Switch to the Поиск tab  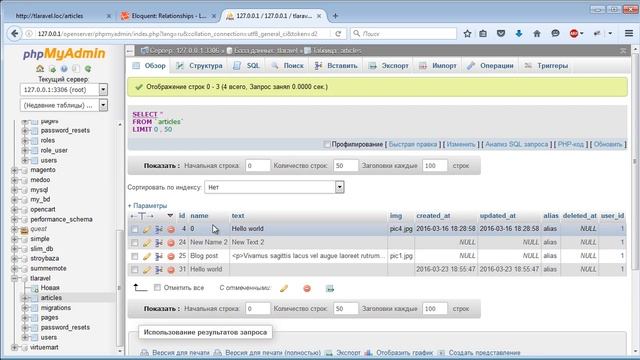click(x=287, y=66)
